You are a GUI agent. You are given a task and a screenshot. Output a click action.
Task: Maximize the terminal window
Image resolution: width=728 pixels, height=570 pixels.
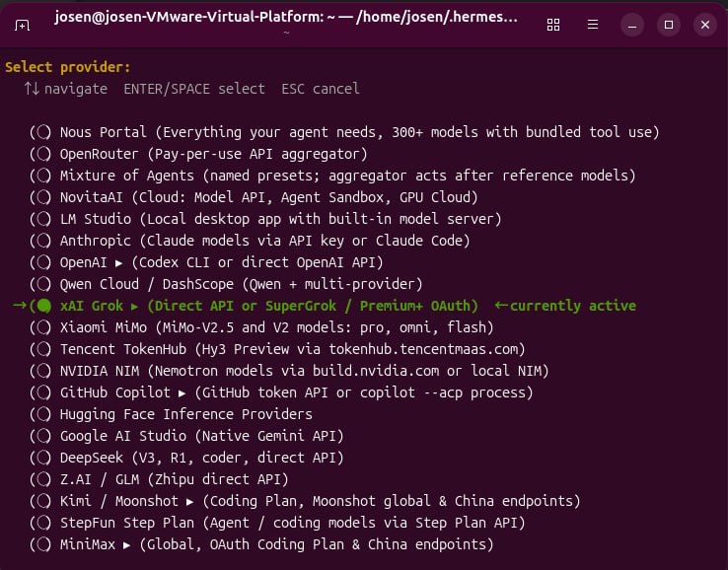pyautogui.click(x=669, y=25)
